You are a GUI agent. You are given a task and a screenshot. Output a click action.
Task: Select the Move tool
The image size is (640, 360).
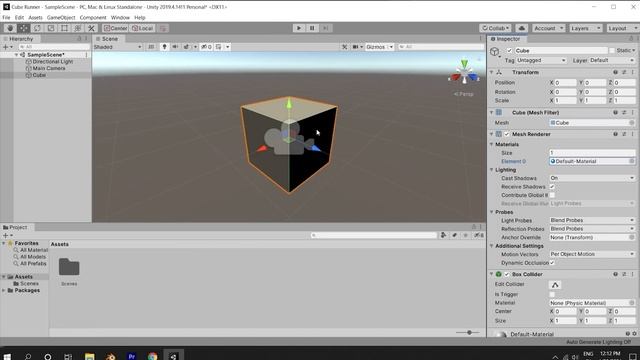point(24,28)
